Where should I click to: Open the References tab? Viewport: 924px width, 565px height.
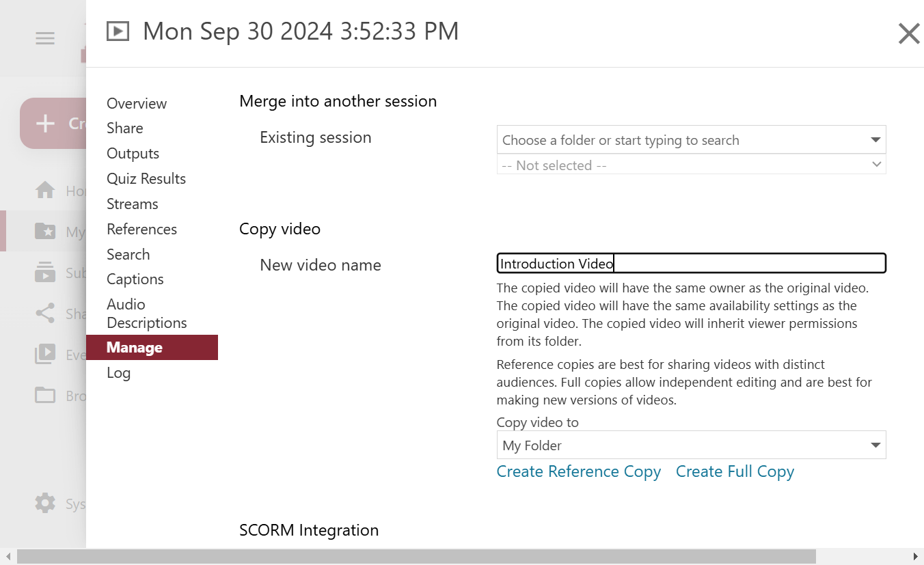[141, 229]
